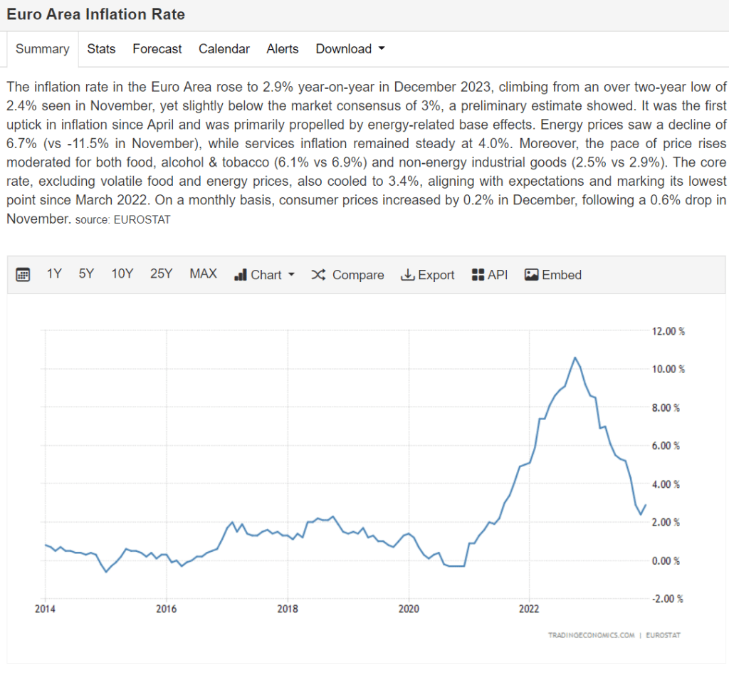Click the Embed image icon
Viewport: 729px width, 700px height.
pos(531,274)
